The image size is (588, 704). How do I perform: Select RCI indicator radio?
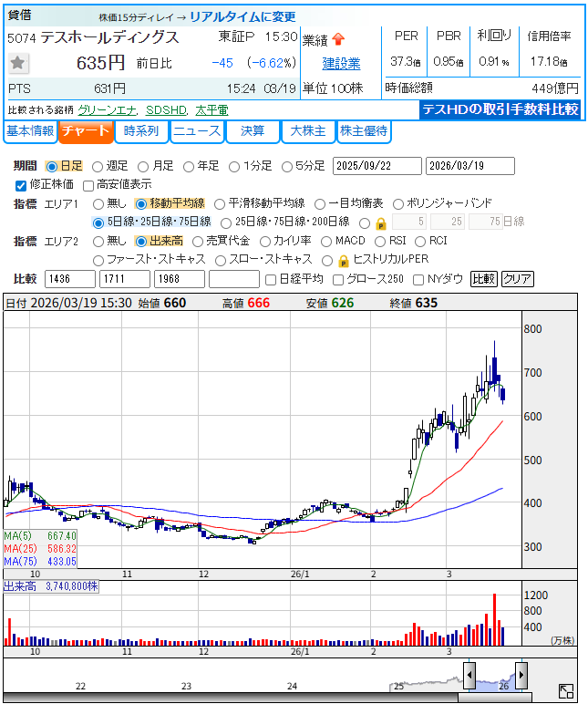[420, 242]
